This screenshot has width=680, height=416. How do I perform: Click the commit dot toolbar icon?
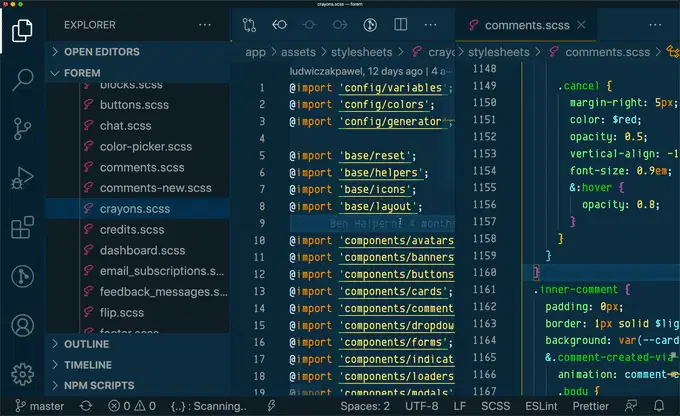(310, 25)
